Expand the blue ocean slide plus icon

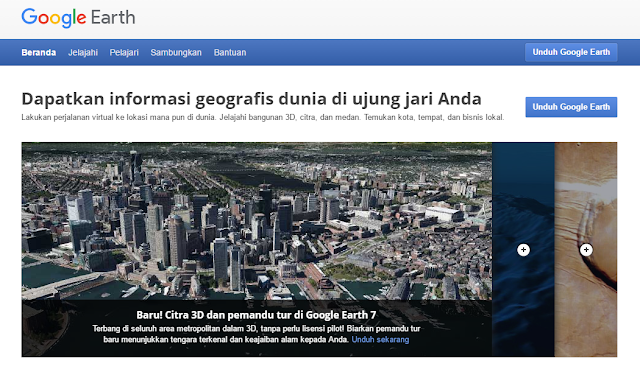coord(523,249)
